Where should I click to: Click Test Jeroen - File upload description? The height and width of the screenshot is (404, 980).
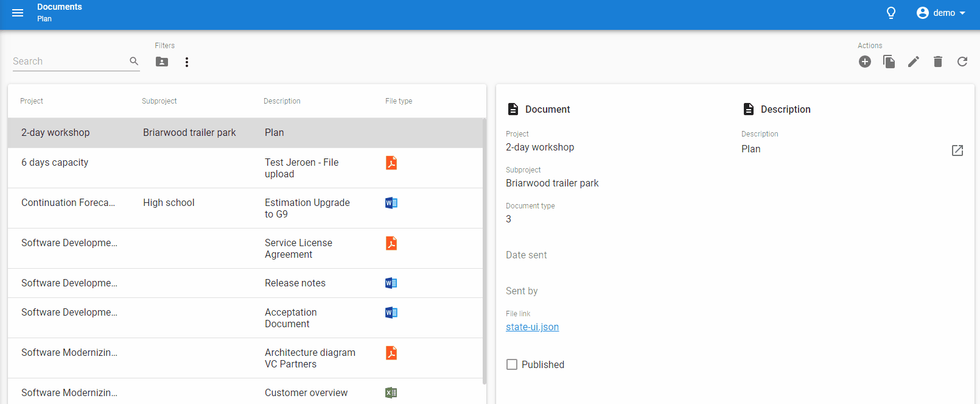coord(301,168)
